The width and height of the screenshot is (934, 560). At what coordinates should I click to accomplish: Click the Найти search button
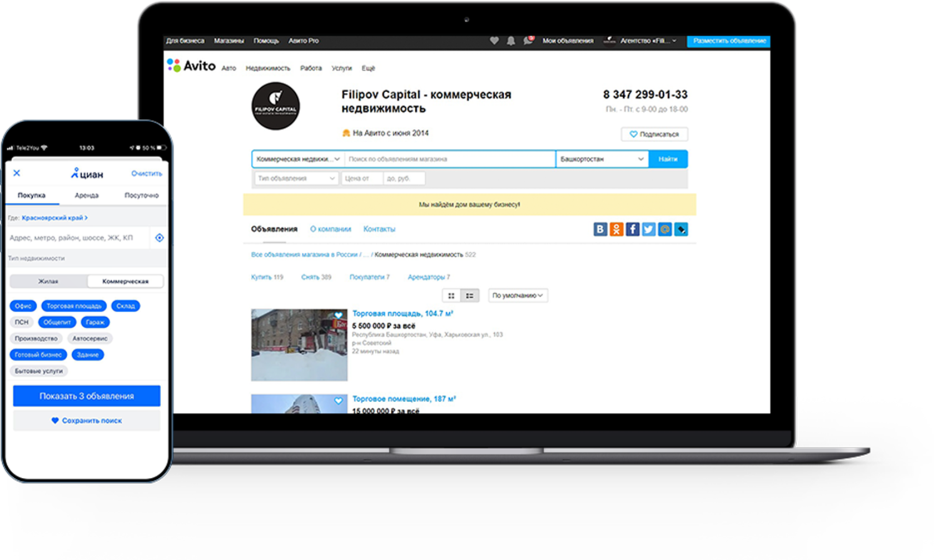[x=668, y=159]
